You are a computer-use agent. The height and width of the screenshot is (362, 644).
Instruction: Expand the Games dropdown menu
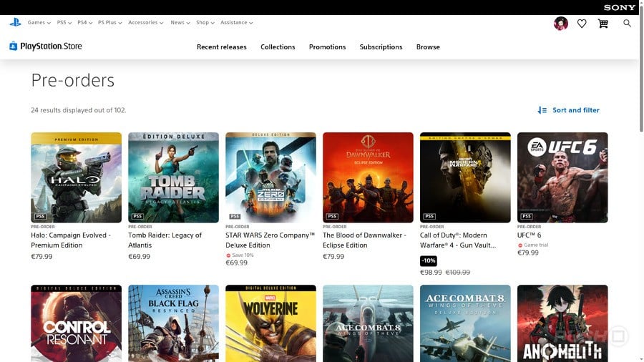click(39, 23)
